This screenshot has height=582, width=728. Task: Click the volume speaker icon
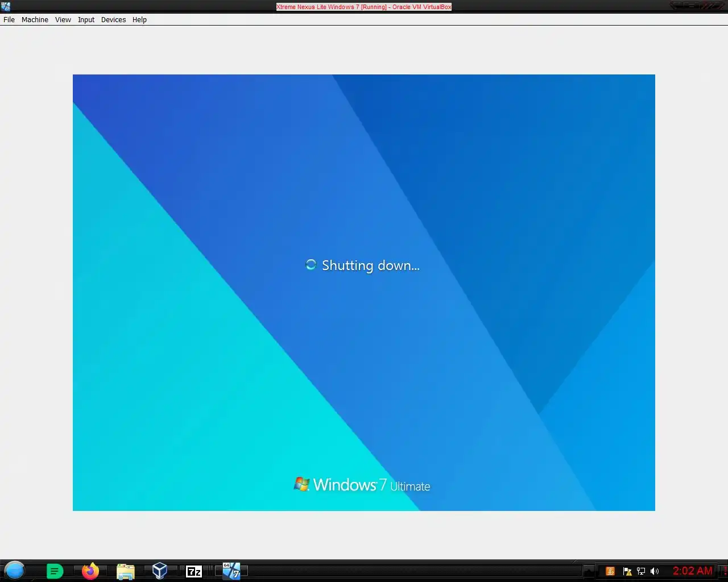coord(655,571)
